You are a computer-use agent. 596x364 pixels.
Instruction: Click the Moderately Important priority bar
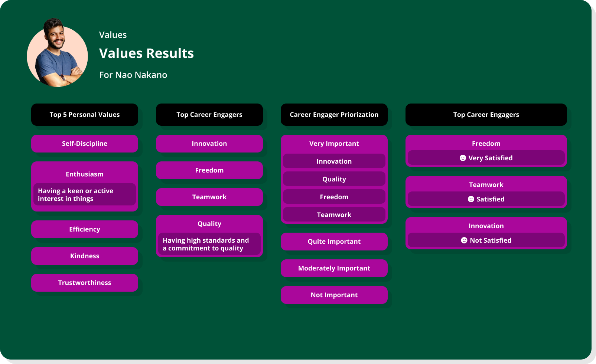tap(334, 268)
